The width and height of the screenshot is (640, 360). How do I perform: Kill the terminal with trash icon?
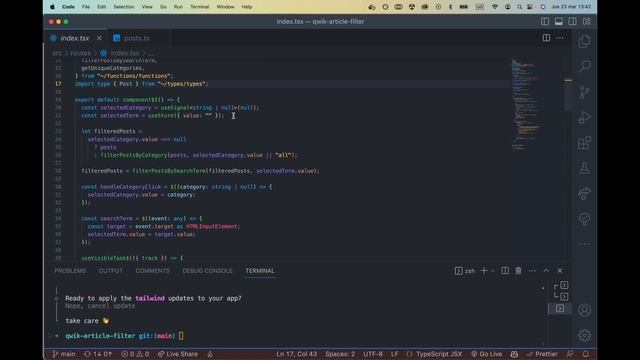click(x=518, y=271)
